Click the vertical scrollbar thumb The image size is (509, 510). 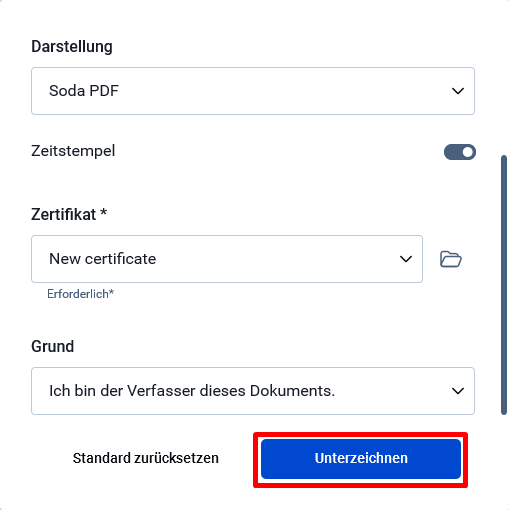click(x=504, y=285)
